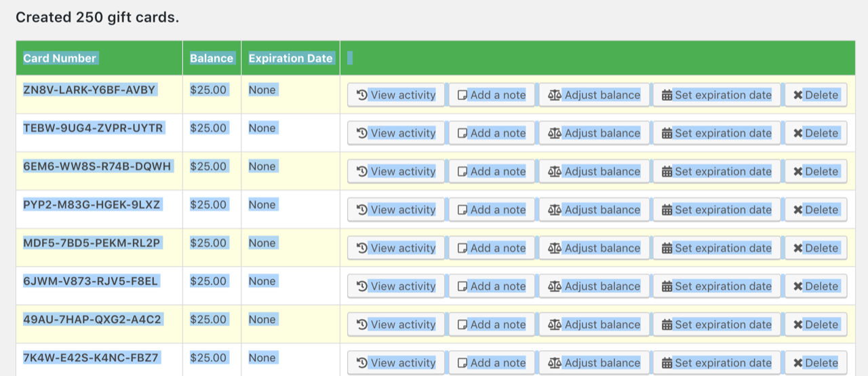Select card number 49AU-7HAP-QXG2-A4C2

92,320
